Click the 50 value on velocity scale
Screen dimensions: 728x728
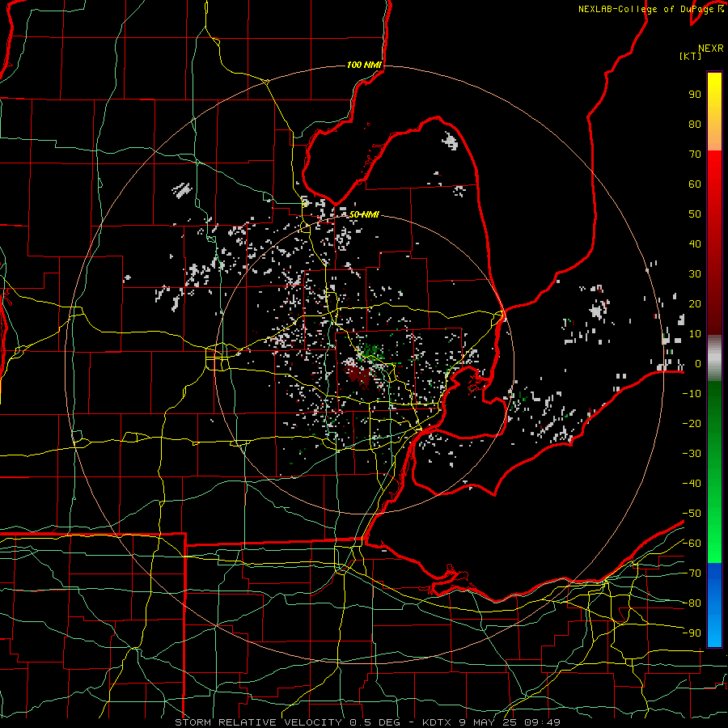[x=695, y=214]
